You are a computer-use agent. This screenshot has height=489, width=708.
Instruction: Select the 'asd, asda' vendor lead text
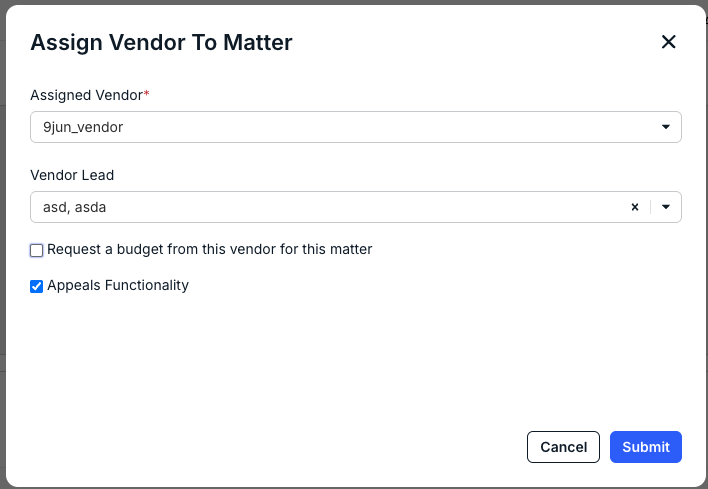click(75, 207)
